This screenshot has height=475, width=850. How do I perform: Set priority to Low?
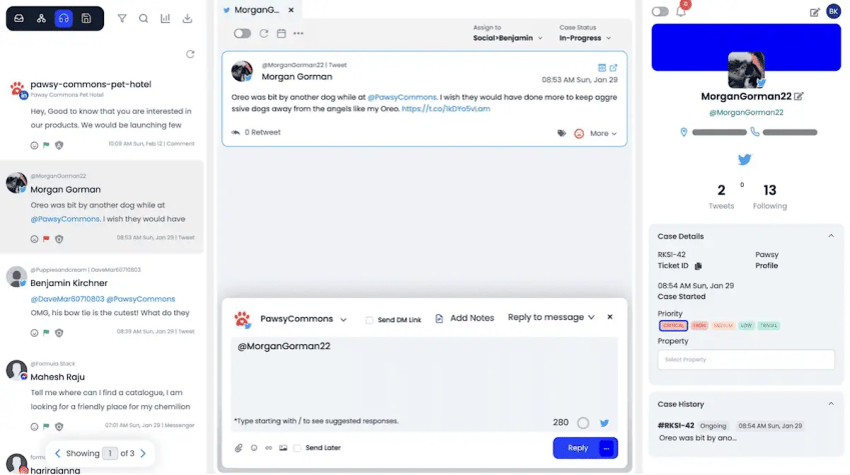pos(746,325)
